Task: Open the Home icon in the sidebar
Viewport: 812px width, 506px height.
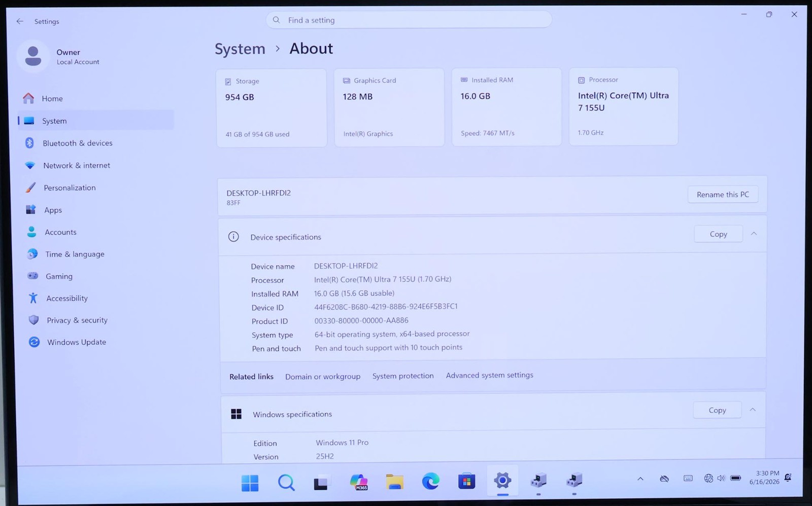Action: (29, 98)
